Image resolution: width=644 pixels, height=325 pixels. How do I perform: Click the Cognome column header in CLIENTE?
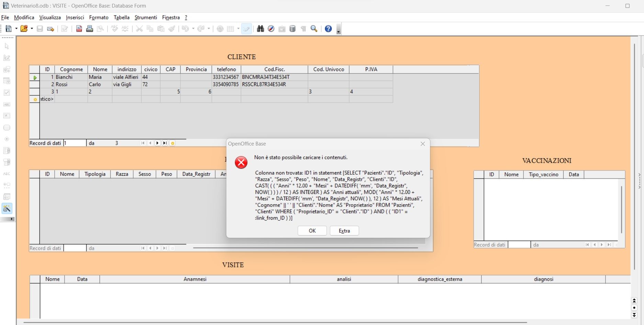click(71, 69)
